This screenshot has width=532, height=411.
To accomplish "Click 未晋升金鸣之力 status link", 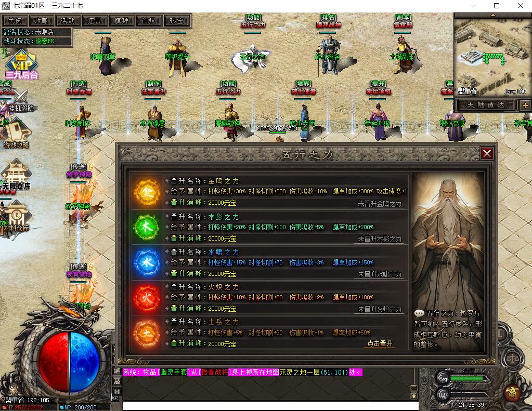I will (380, 204).
